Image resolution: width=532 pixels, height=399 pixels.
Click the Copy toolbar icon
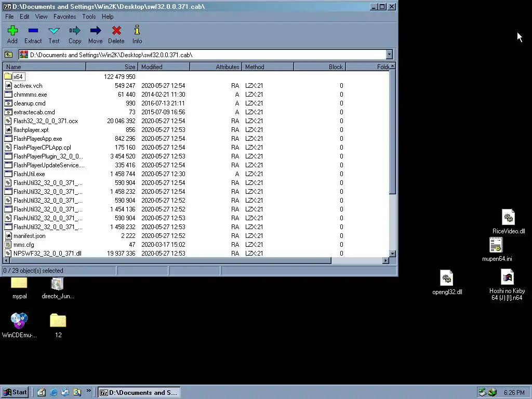click(75, 31)
